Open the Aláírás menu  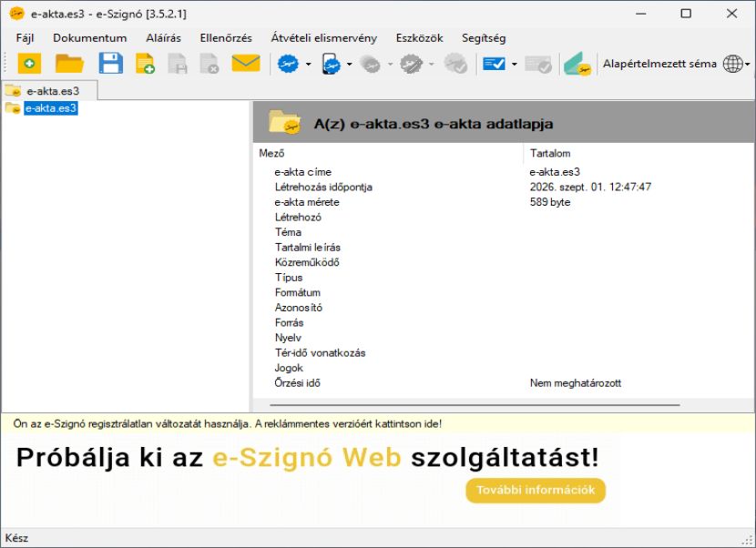coord(163,38)
